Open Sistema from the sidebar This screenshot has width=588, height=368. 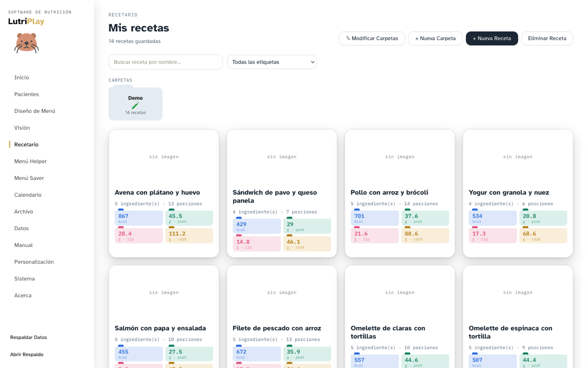[x=24, y=279]
